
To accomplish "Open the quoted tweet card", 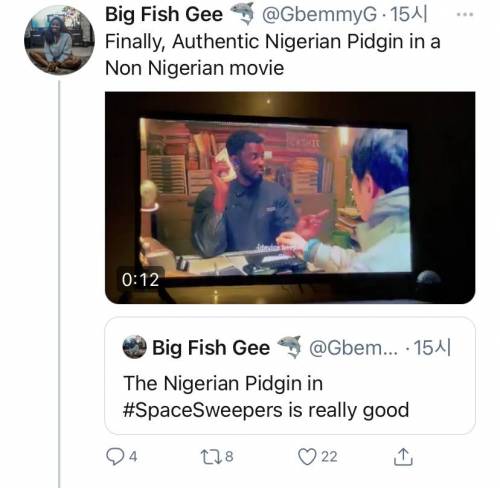I will click(x=290, y=376).
